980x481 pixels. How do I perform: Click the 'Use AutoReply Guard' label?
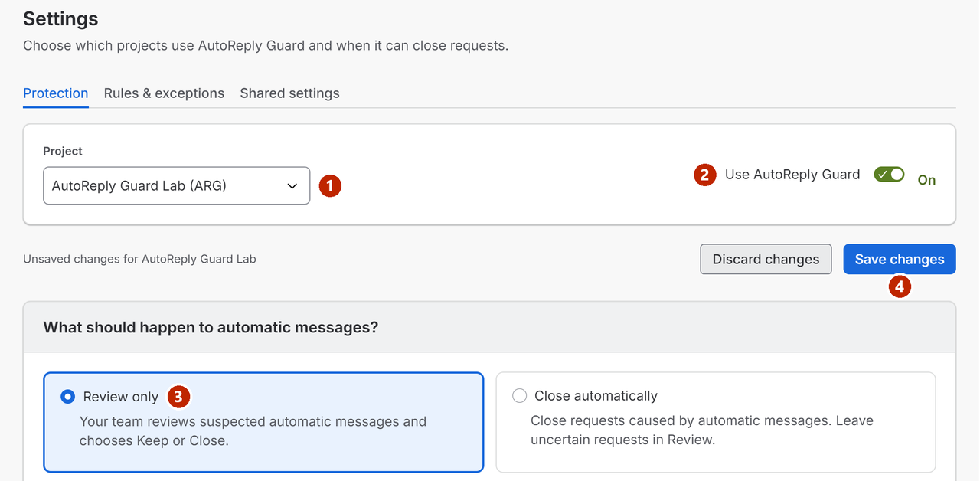coord(792,175)
